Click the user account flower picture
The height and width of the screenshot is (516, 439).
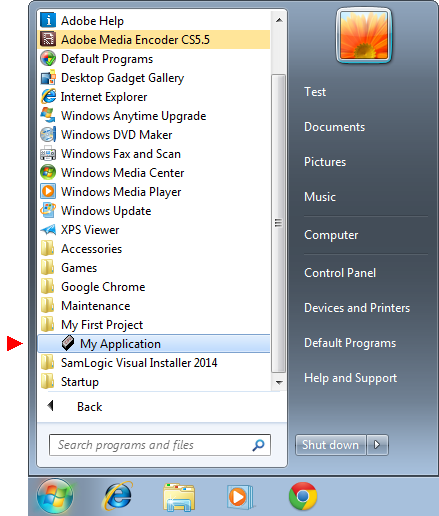click(364, 36)
